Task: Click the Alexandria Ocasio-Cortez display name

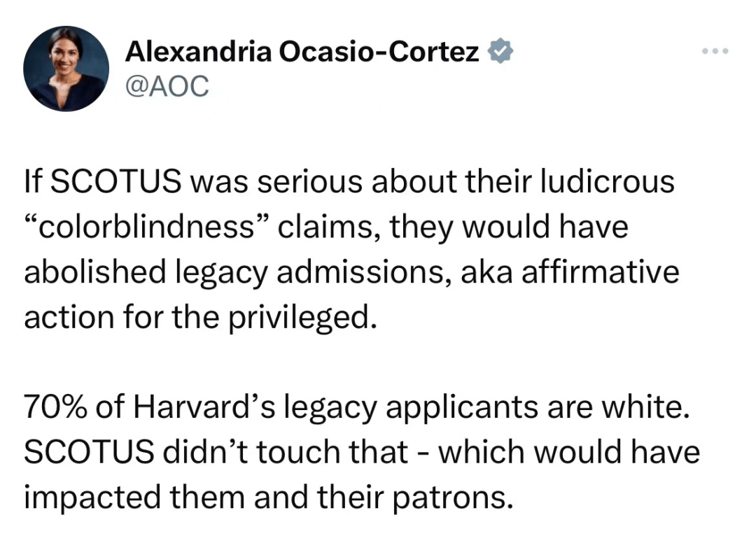Action: (x=302, y=52)
